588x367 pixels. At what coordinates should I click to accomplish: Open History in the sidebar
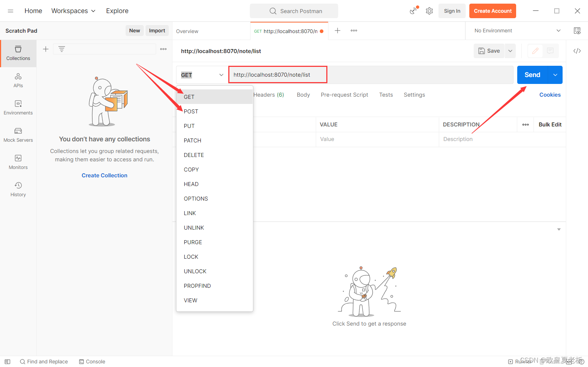coord(18,190)
